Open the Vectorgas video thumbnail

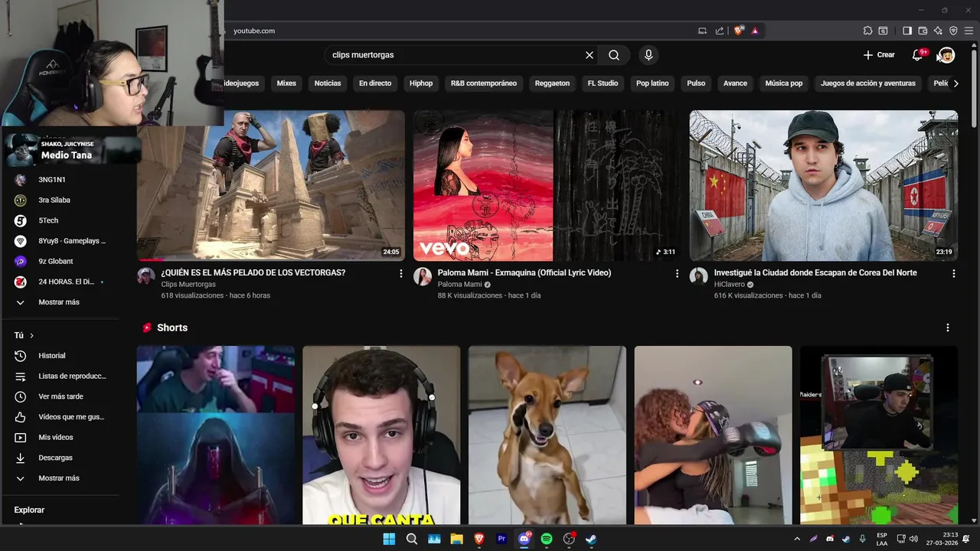point(270,185)
